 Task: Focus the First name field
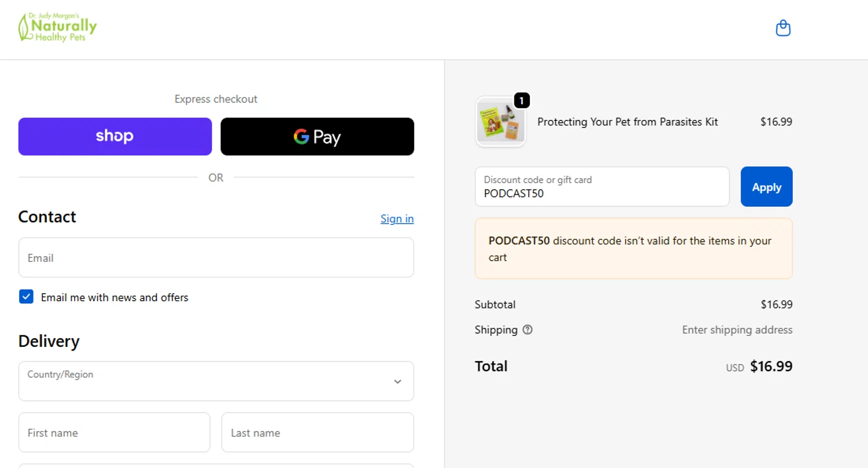click(114, 432)
